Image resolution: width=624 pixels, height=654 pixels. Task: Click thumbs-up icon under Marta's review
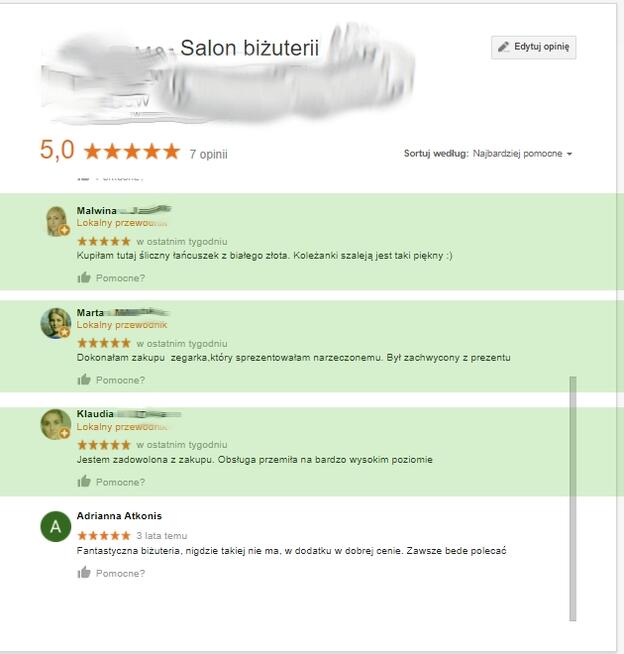(84, 380)
